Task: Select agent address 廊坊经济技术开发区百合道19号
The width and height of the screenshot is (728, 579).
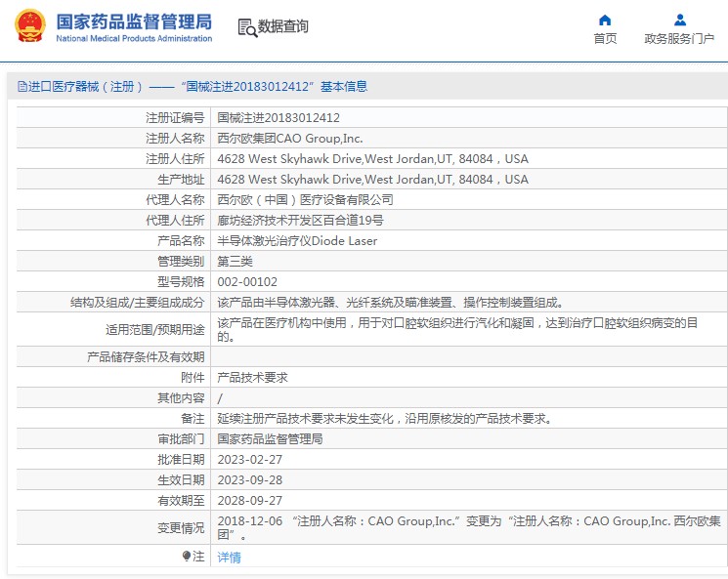Action: tap(300, 220)
